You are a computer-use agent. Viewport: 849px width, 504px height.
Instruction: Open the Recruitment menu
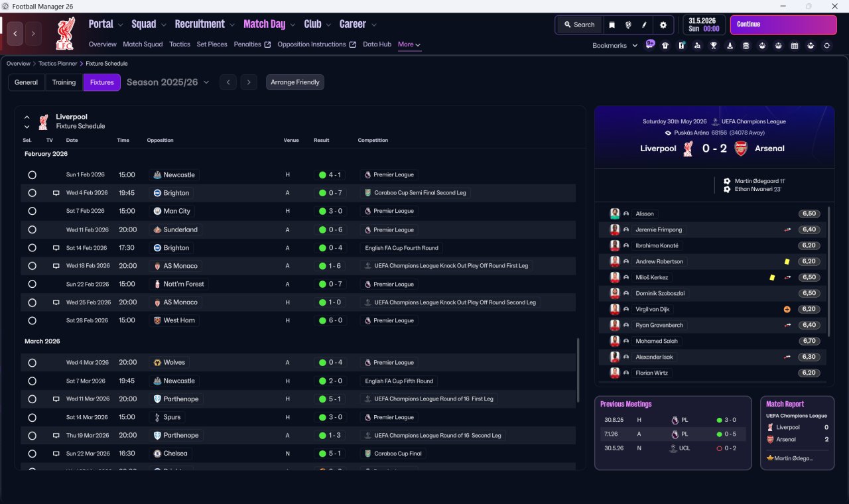coord(204,25)
